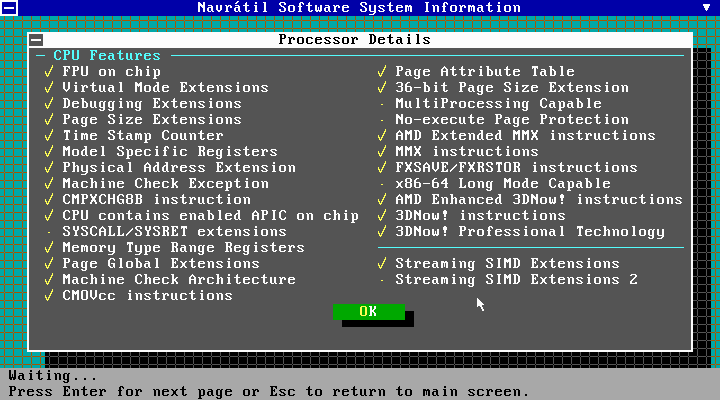Click checkmark beside FPU on chip
The height and width of the screenshot is (400, 720).
pyautogui.click(x=49, y=72)
